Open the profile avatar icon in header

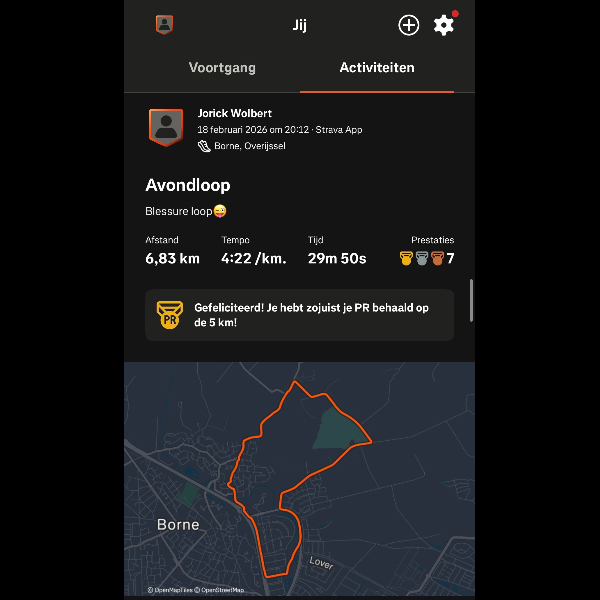coord(164,25)
